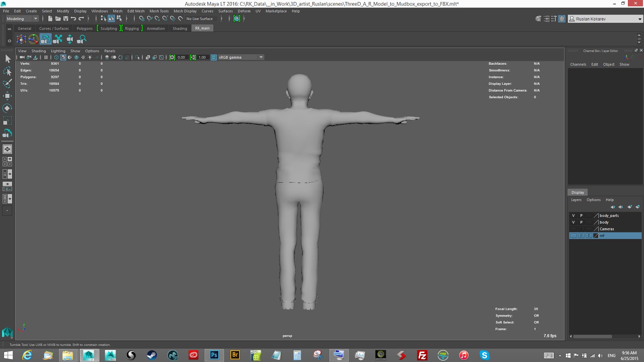Open Photoshop from the Windows taskbar
644x362 pixels.
coord(214,355)
